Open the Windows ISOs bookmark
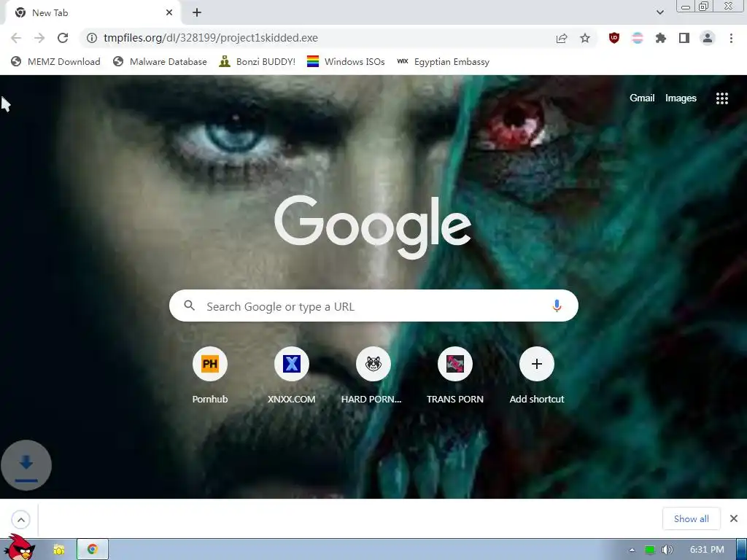Image resolution: width=747 pixels, height=560 pixels. (346, 61)
